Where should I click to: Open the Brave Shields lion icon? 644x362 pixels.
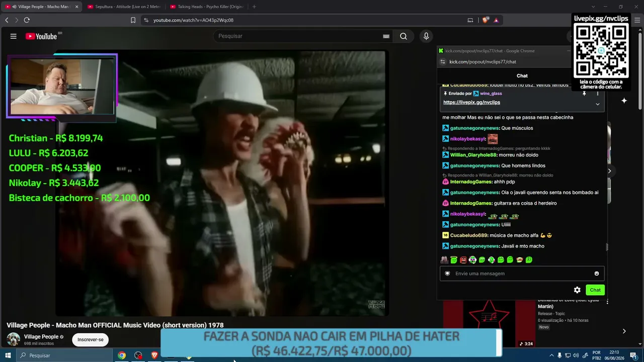click(486, 20)
